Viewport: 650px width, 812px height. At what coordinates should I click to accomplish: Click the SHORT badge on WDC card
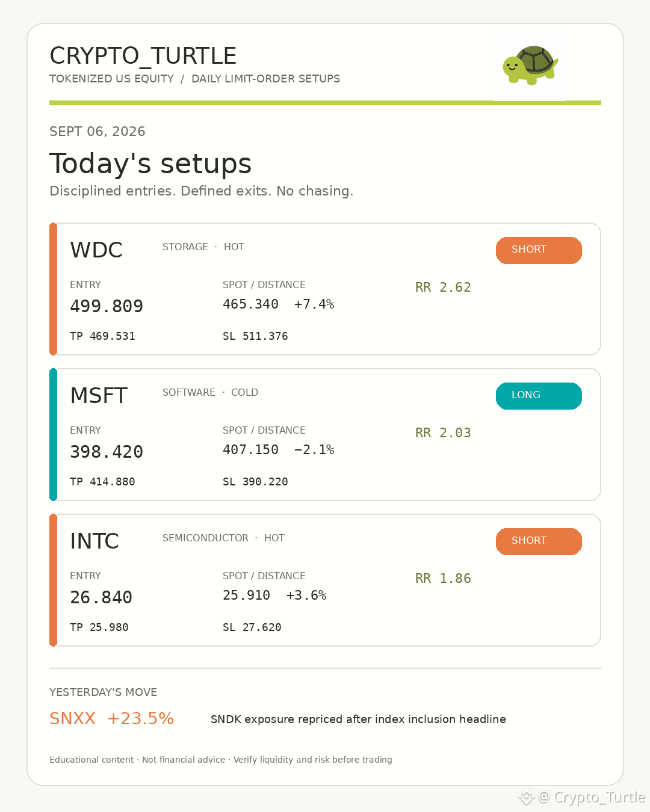pos(539,250)
